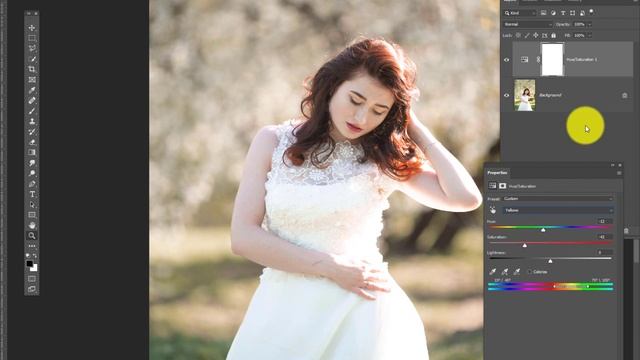Select the Eyedropper tool in toolbar
Screen dimensions: 640x360
click(x=32, y=90)
